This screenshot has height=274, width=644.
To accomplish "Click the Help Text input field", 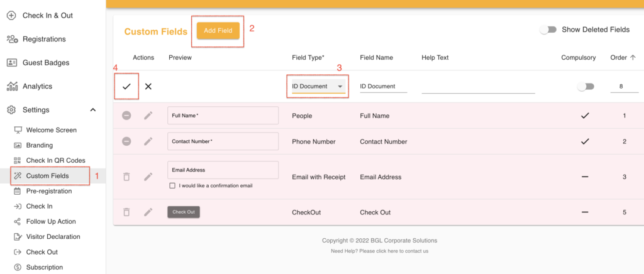I will pyautogui.click(x=477, y=87).
